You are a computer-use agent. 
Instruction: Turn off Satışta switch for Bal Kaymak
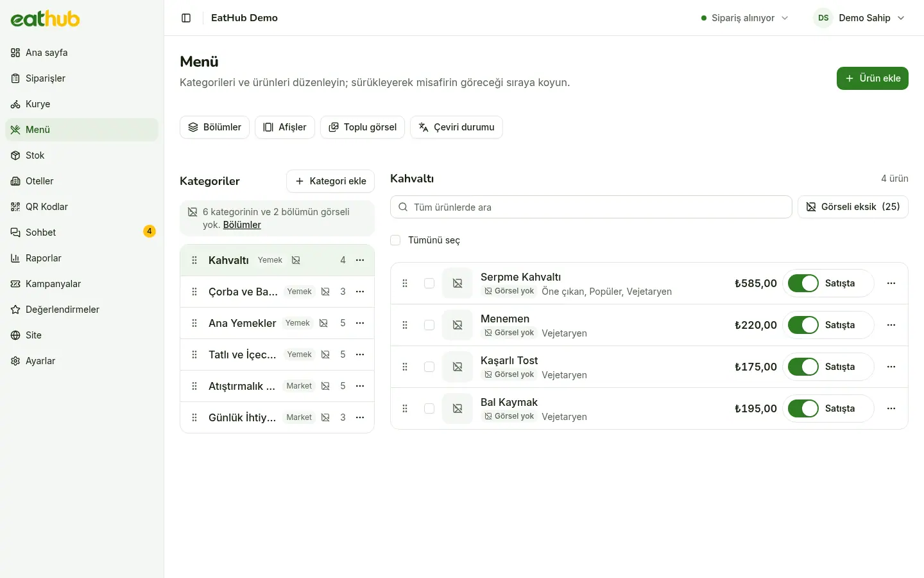(803, 408)
